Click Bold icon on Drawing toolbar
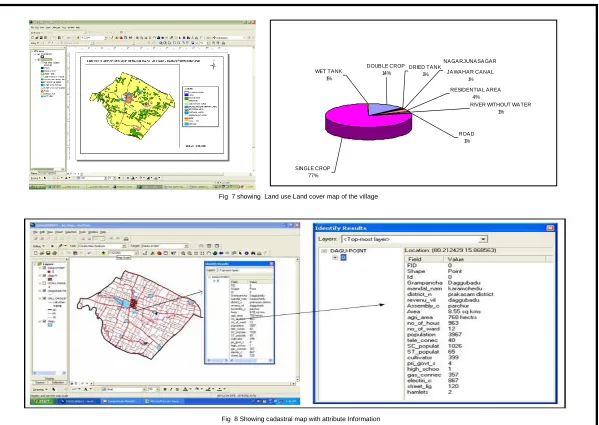599x425 pixels. (165, 389)
